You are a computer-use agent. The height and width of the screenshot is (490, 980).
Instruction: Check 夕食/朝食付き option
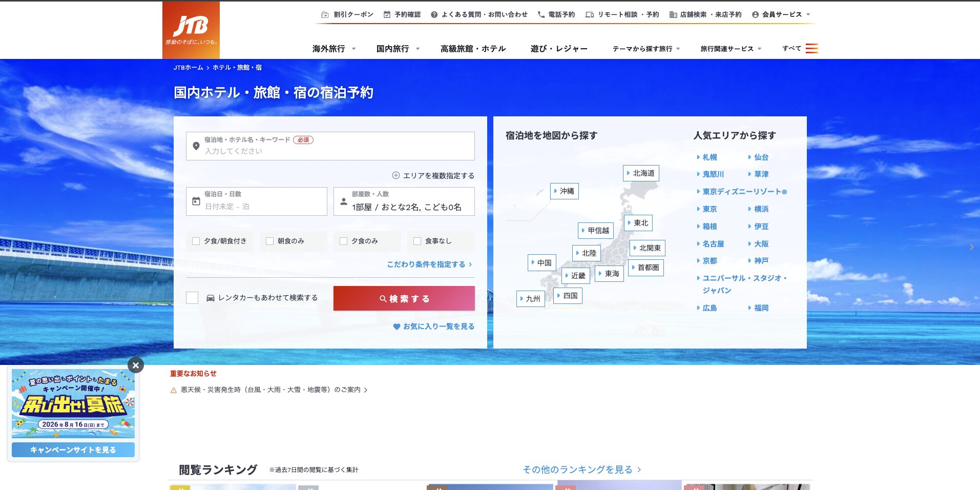[196, 241]
